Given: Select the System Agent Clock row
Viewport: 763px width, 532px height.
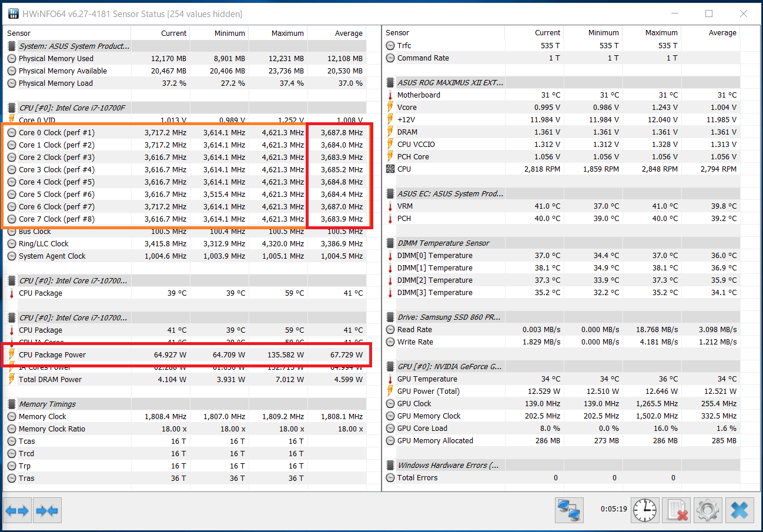Looking at the screenshot, I should point(185,256).
